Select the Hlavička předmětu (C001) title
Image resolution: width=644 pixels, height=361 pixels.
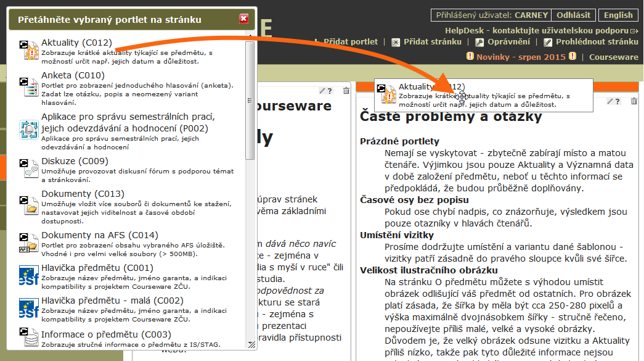point(97,268)
